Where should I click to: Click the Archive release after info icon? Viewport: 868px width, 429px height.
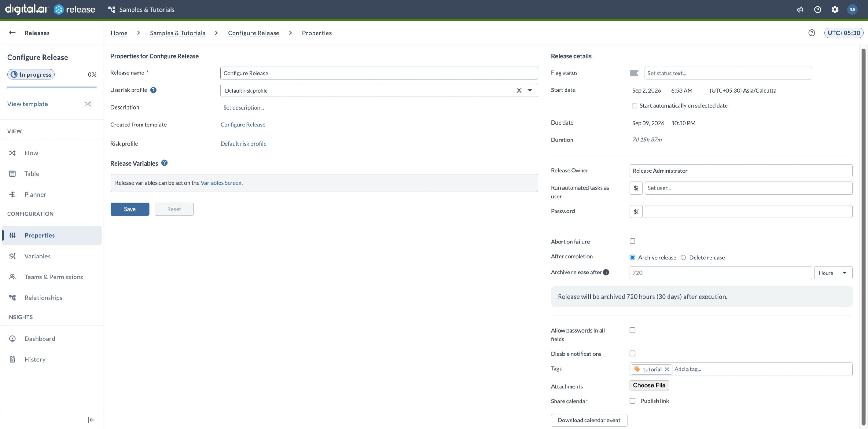606,272
